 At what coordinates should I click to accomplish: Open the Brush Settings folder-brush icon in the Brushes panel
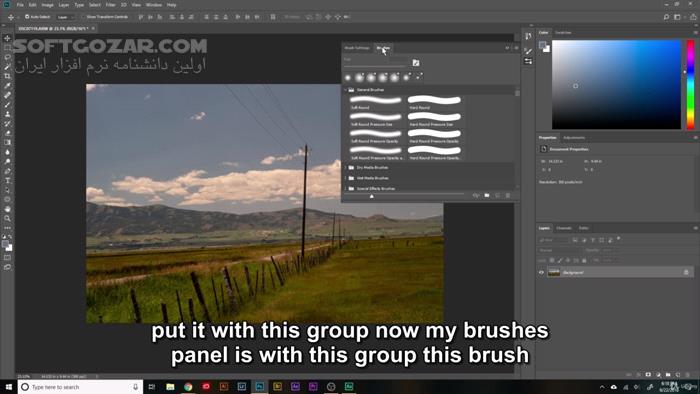(416, 63)
